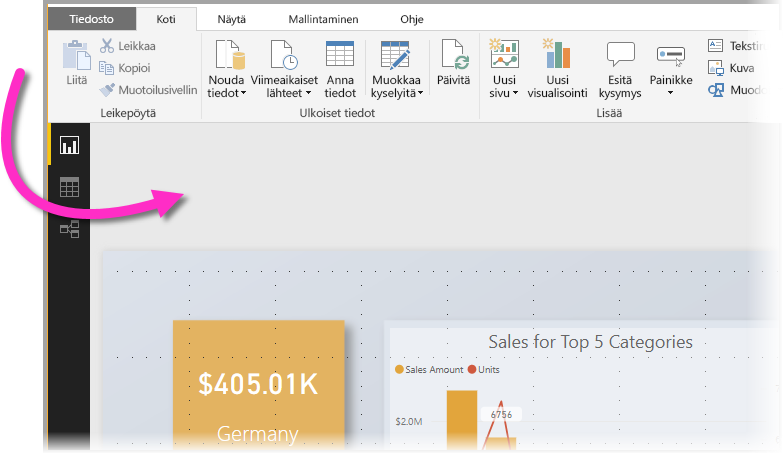783x454 pixels.
Task: Click the Sales for Top 5 Categories title
Action: point(590,342)
